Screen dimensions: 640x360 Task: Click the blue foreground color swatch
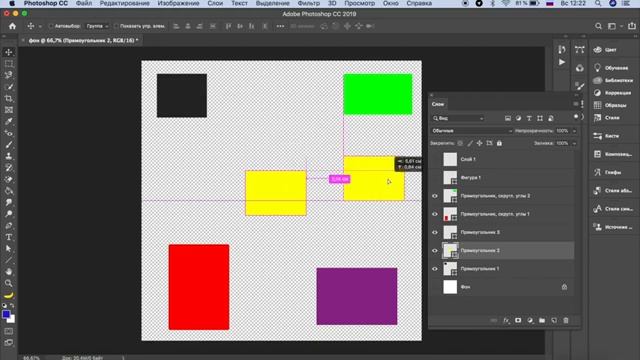(x=6, y=314)
